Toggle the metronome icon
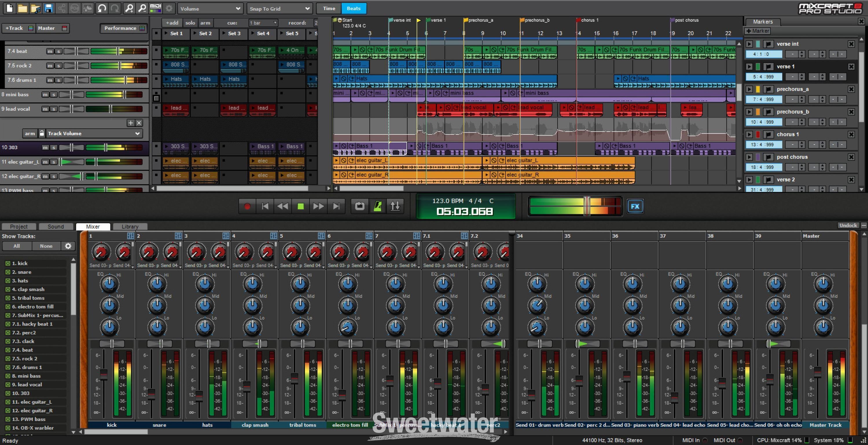Image resolution: width=868 pixels, height=445 pixels. point(378,206)
